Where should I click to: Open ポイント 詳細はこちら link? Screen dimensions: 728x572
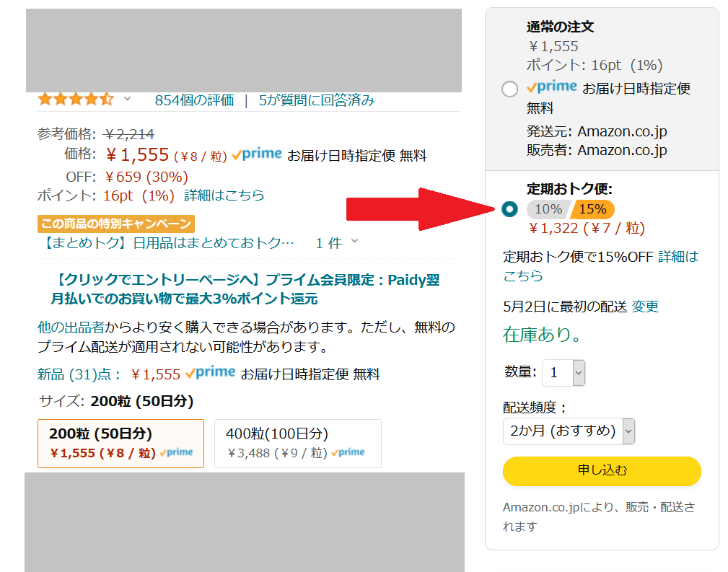224,195
